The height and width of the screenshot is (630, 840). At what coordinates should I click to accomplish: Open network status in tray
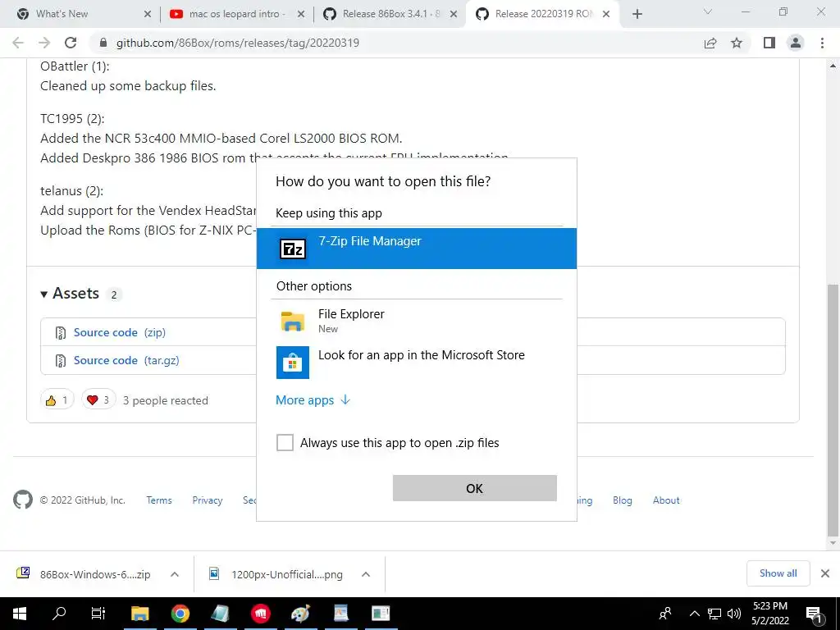pos(714,614)
